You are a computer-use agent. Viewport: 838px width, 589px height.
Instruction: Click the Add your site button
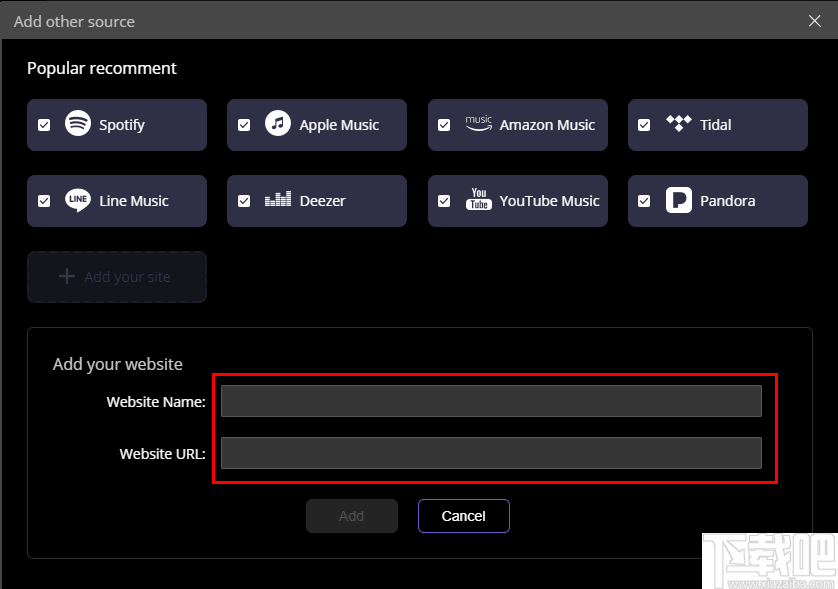click(x=117, y=277)
